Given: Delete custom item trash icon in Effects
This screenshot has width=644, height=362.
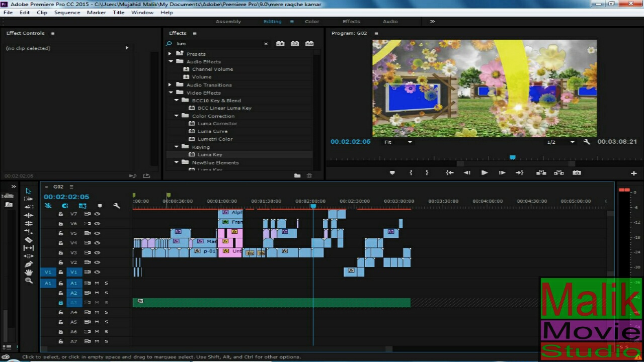Looking at the screenshot, I should (309, 175).
